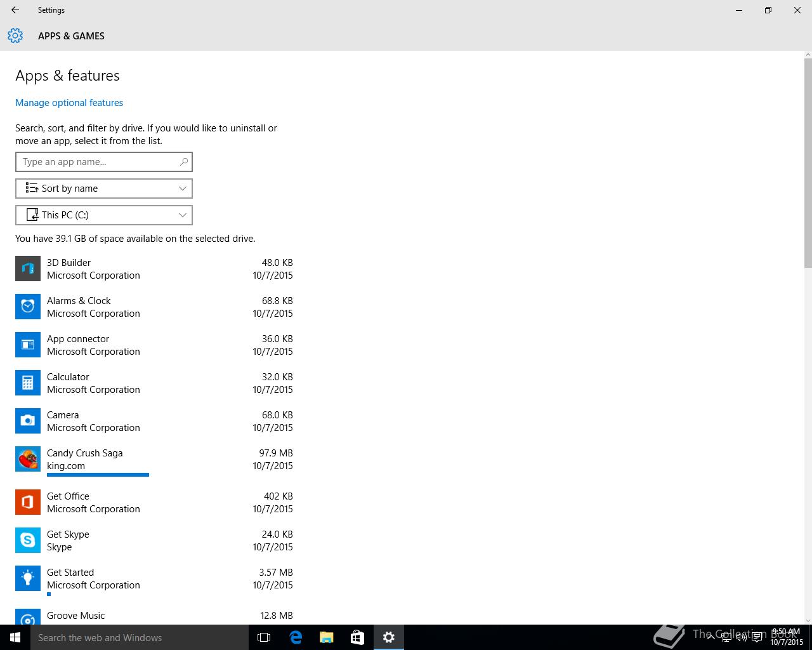Screen dimensions: 812x650
Task: Select the Candy Crush Saga entry name
Action: pyautogui.click(x=85, y=453)
